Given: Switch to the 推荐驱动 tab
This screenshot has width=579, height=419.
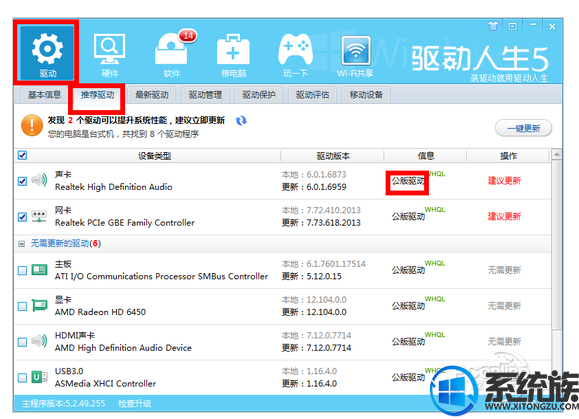Looking at the screenshot, I should click(x=97, y=95).
